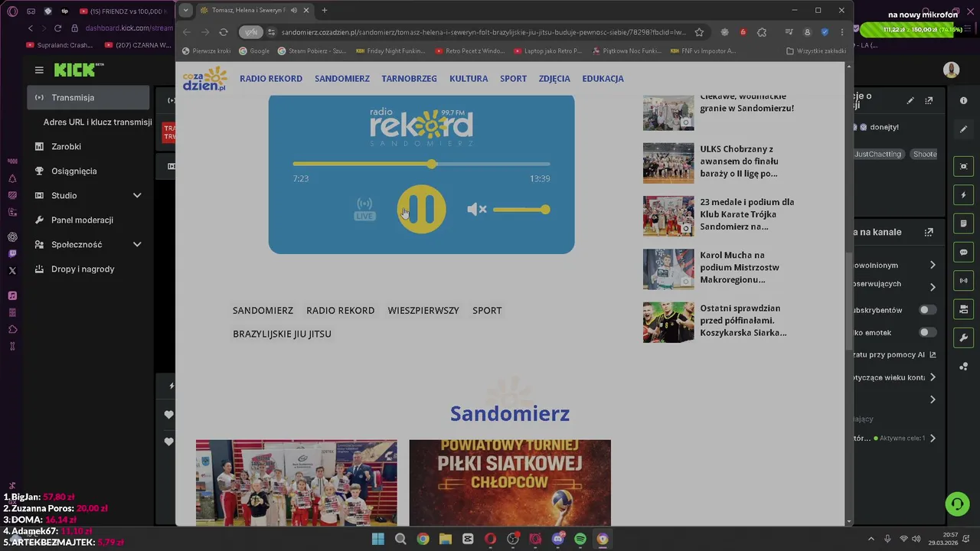The width and height of the screenshot is (980, 551).
Task: Open Dropy i nagrody in Kick
Action: tap(83, 269)
